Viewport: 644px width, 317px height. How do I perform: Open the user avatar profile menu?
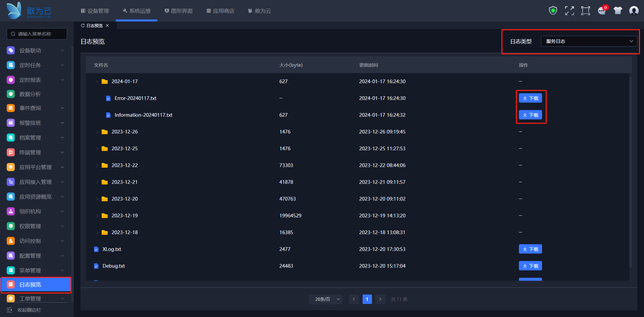pos(634,11)
